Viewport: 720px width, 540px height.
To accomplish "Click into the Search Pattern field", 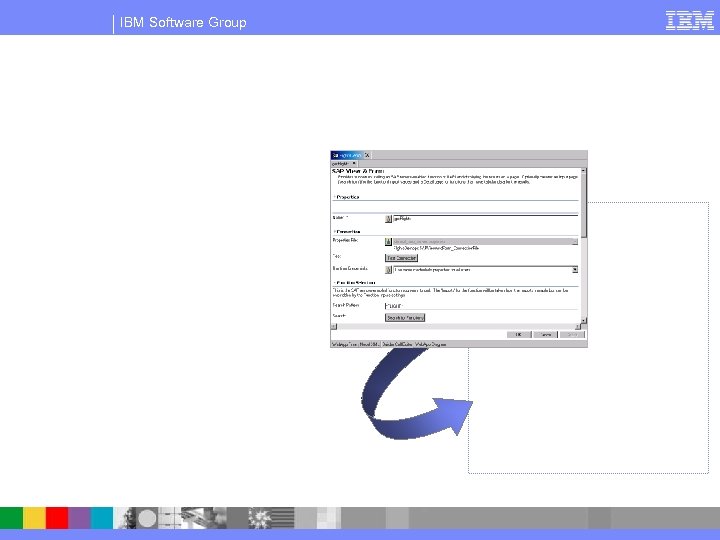I will (x=481, y=306).
